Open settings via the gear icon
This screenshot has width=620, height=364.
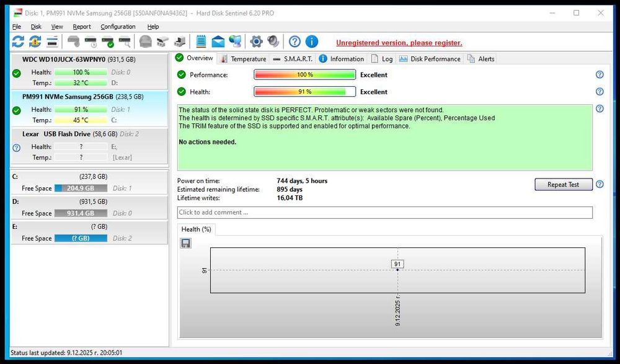tap(256, 42)
